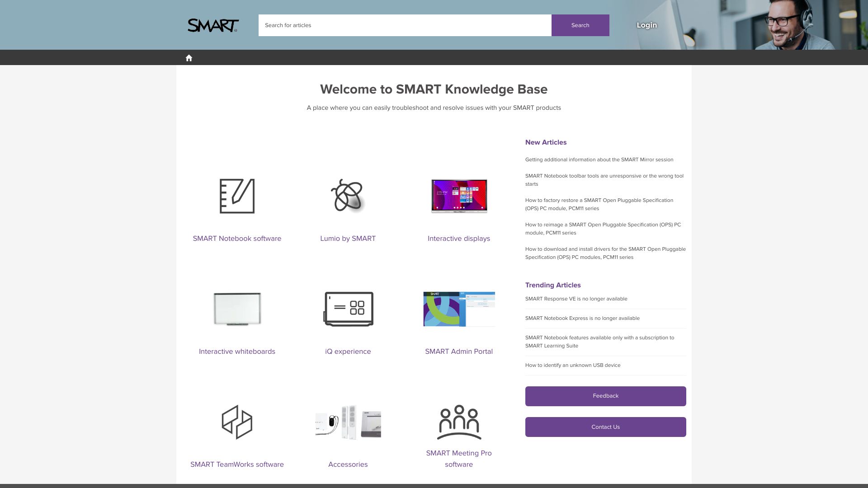Open the SMART Meeting Pro people icon
Image resolution: width=868 pixels, height=488 pixels.
coord(459,422)
